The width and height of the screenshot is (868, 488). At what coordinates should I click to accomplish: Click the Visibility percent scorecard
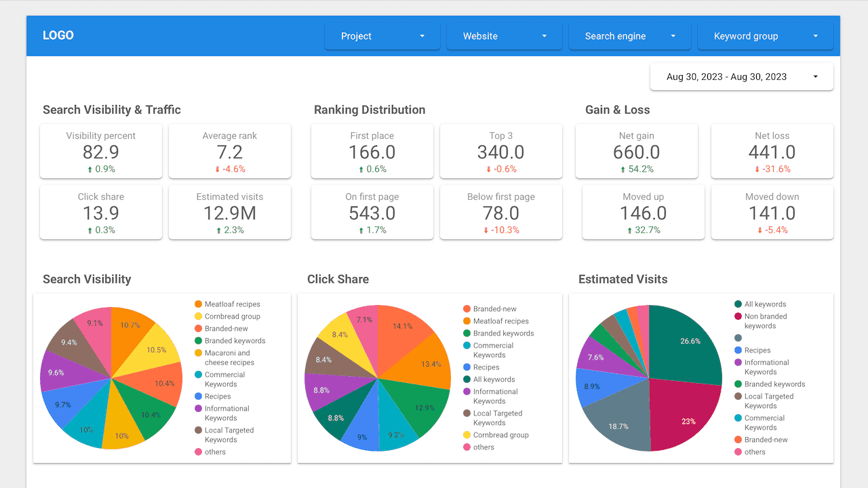pos(101,151)
